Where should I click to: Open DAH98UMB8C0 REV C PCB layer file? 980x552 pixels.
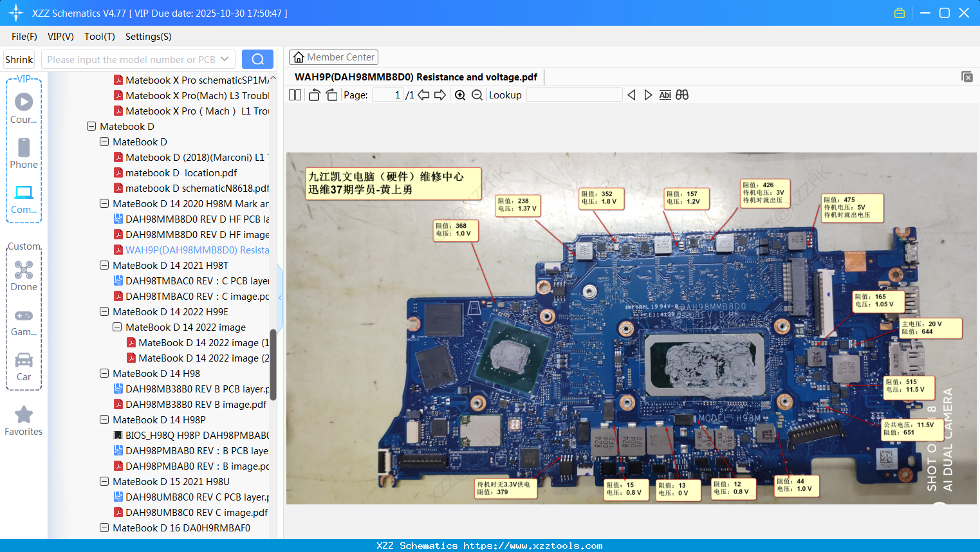click(x=191, y=497)
